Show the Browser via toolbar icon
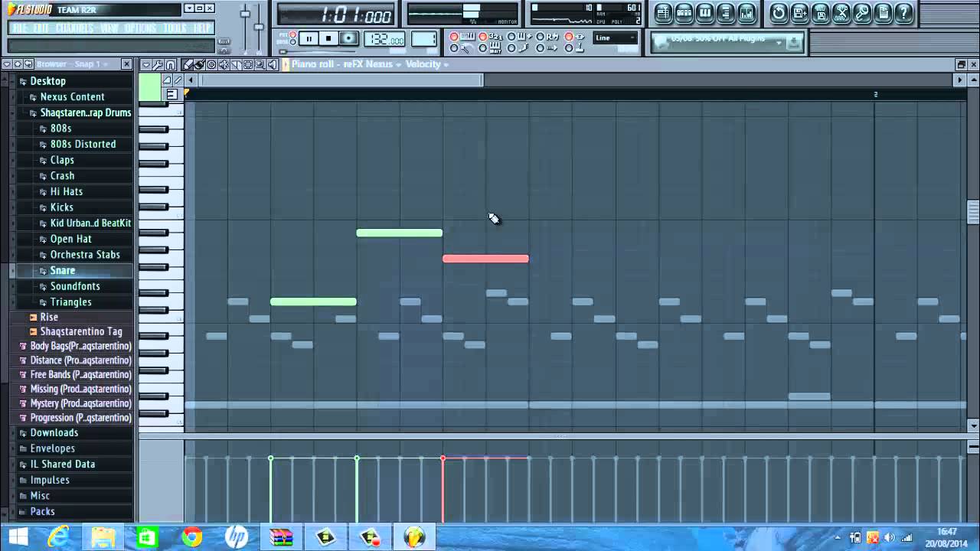The width and height of the screenshot is (980, 551). [x=726, y=12]
